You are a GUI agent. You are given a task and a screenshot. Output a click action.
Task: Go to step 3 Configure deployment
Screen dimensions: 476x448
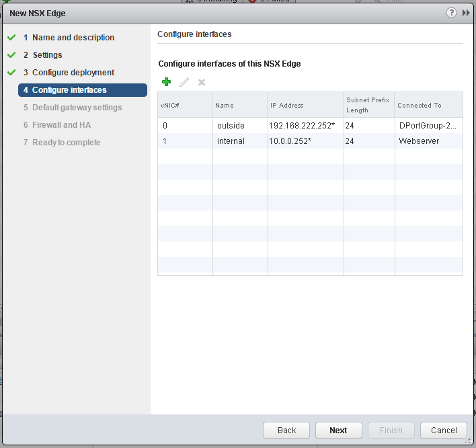pos(69,72)
